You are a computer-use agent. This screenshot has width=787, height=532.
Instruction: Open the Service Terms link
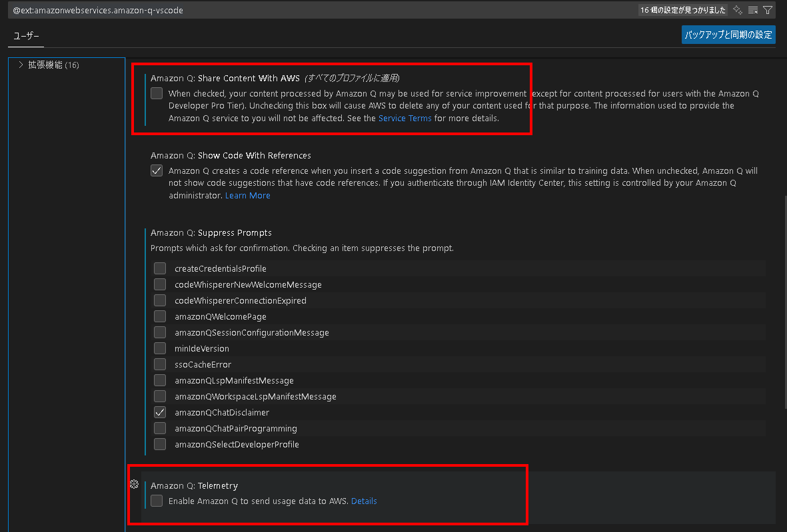coord(405,119)
